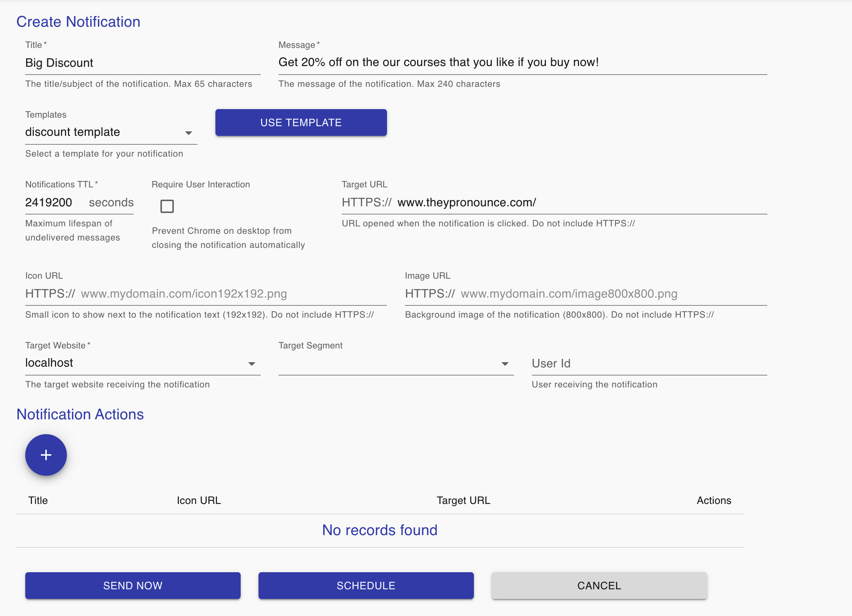This screenshot has height=616, width=852.
Task: Click the Icon URL column header
Action: (199, 500)
